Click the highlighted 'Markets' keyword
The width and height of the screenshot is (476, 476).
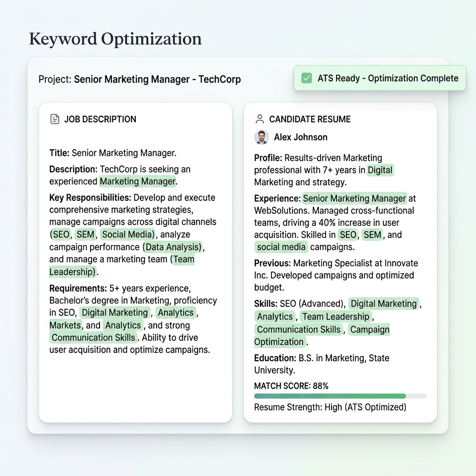pyautogui.click(x=65, y=325)
